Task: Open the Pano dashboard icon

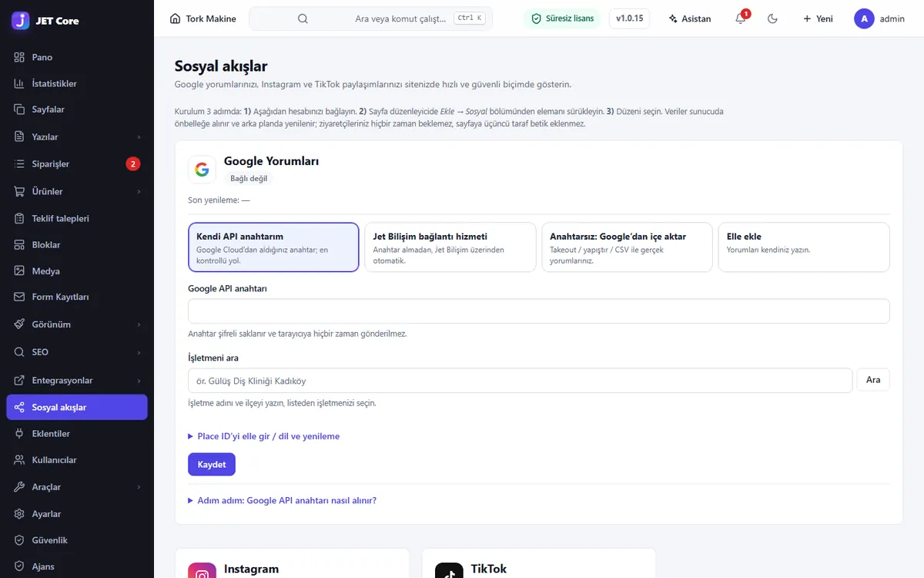Action: point(19,57)
